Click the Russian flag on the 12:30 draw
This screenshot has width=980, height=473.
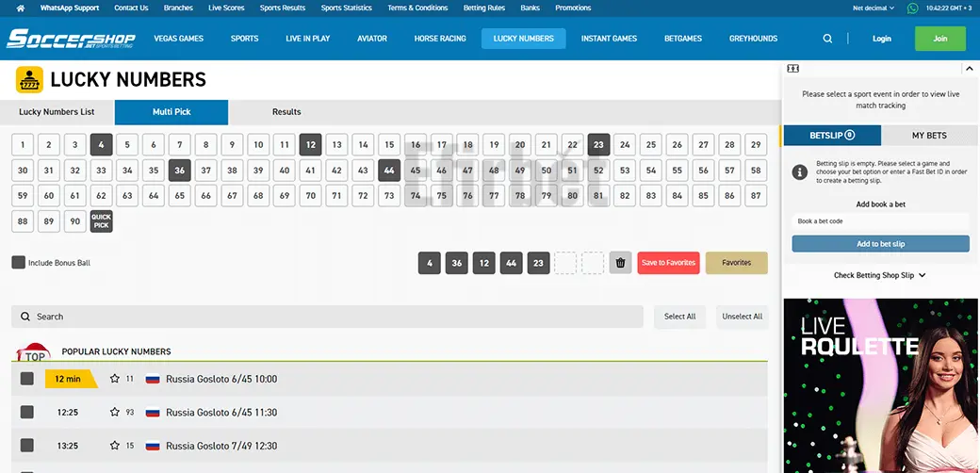point(153,446)
